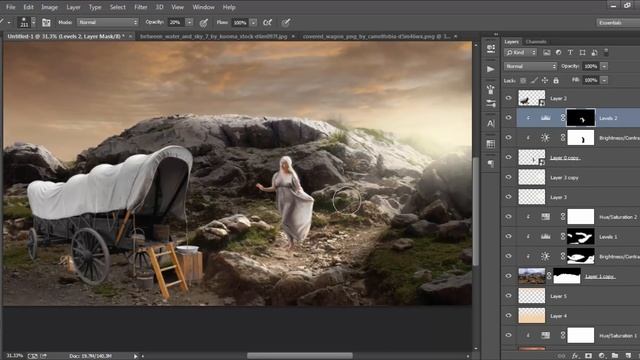Open the Brush Presets panel icon
The height and width of the screenshot is (360, 640).
[491, 103]
